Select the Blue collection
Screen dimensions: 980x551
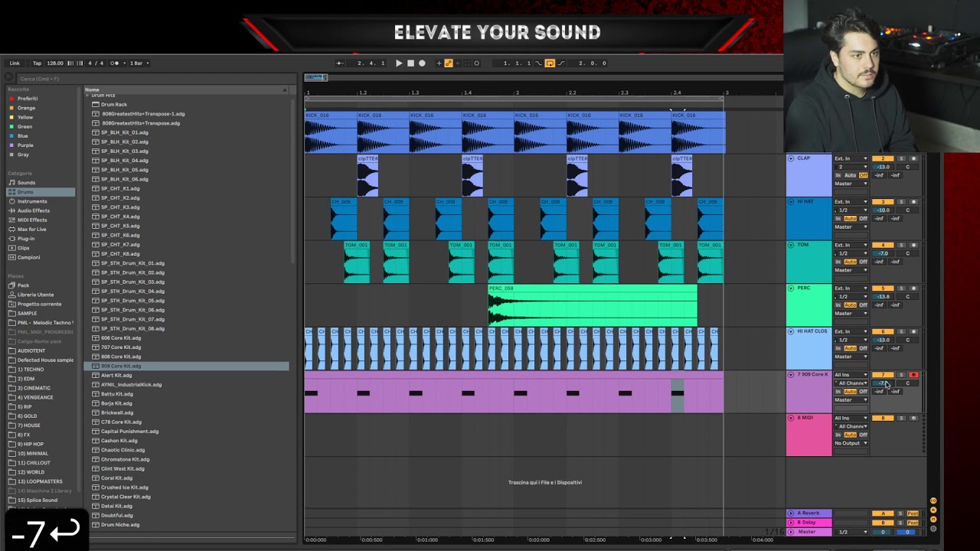pyautogui.click(x=23, y=135)
